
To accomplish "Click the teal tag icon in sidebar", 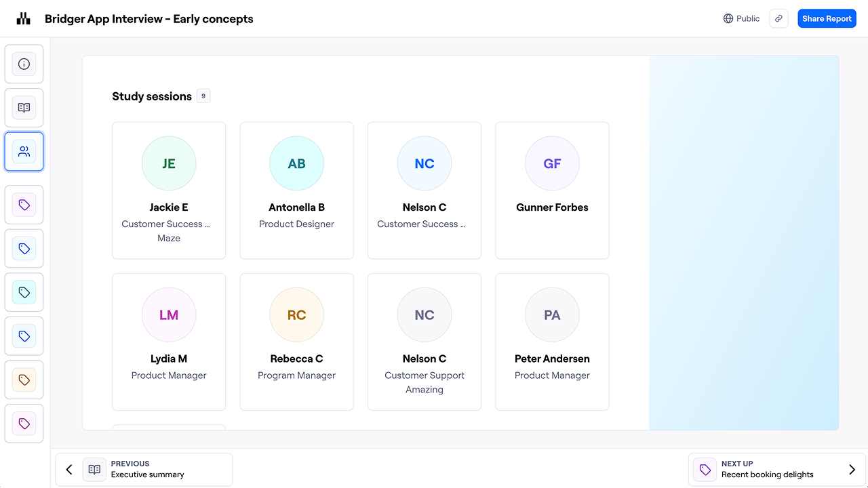I will tap(24, 292).
